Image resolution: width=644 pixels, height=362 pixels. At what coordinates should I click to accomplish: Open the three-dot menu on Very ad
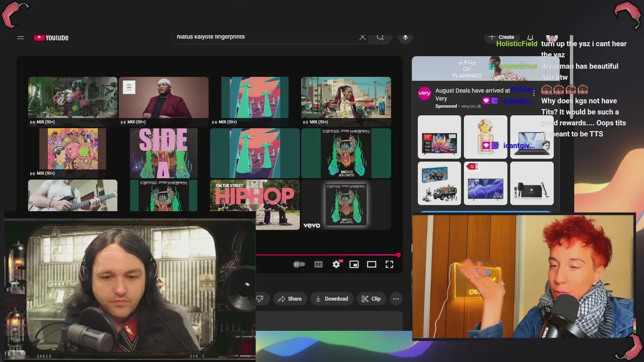(534, 94)
